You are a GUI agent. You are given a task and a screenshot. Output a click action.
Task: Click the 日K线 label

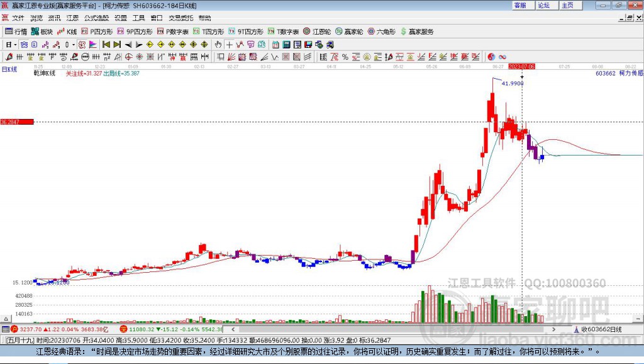click(9, 69)
